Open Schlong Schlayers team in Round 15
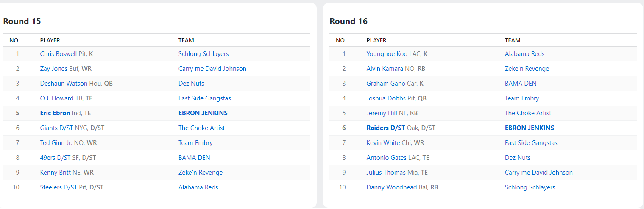This screenshot has height=209, width=644. [204, 54]
